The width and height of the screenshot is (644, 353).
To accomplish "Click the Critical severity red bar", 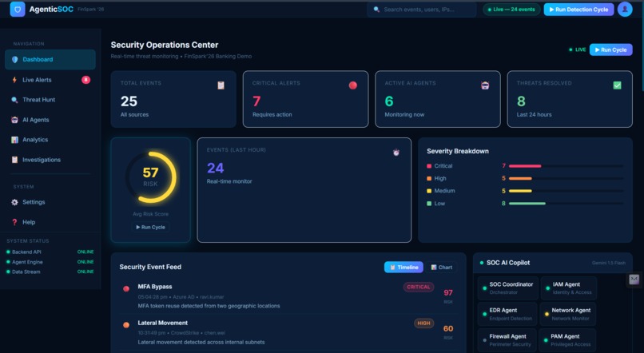I will tap(525, 166).
